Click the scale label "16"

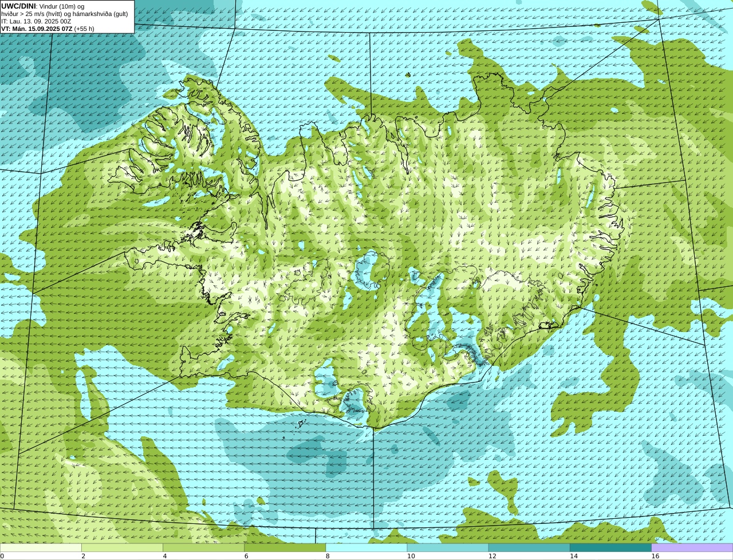pos(655,556)
